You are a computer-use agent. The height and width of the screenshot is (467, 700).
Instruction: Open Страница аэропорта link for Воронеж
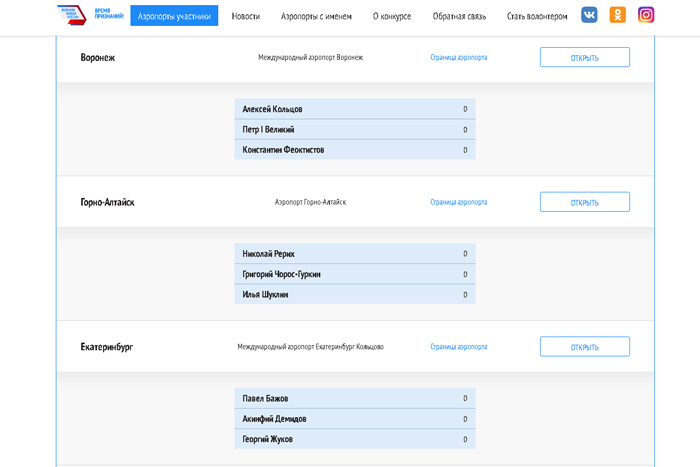(x=458, y=58)
